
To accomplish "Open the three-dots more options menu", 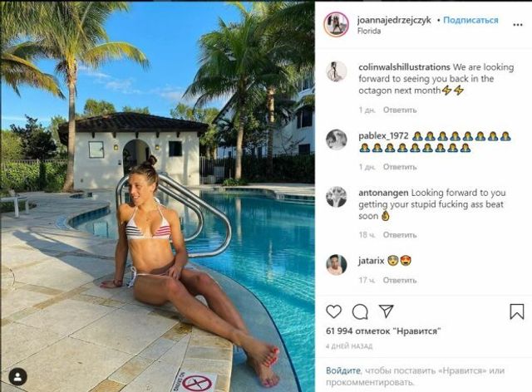I will coord(517,25).
